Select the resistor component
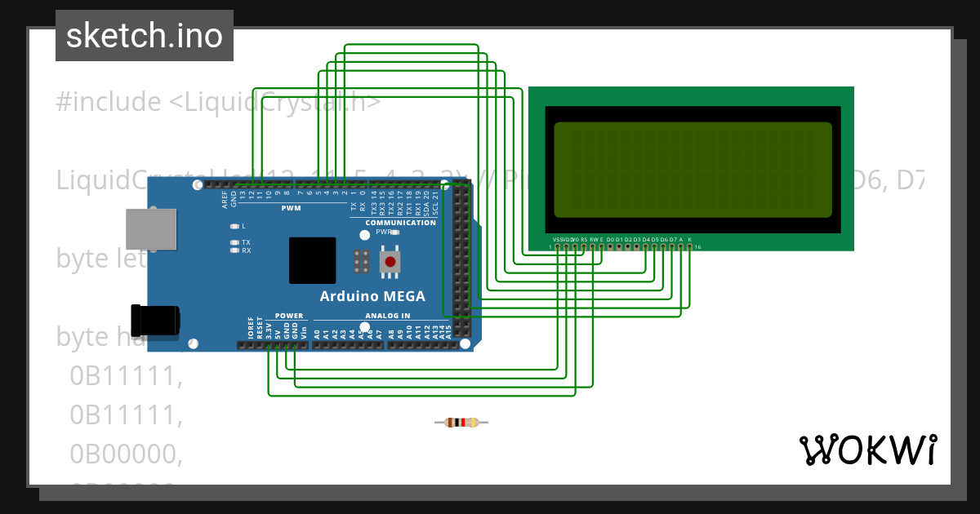 [x=462, y=423]
